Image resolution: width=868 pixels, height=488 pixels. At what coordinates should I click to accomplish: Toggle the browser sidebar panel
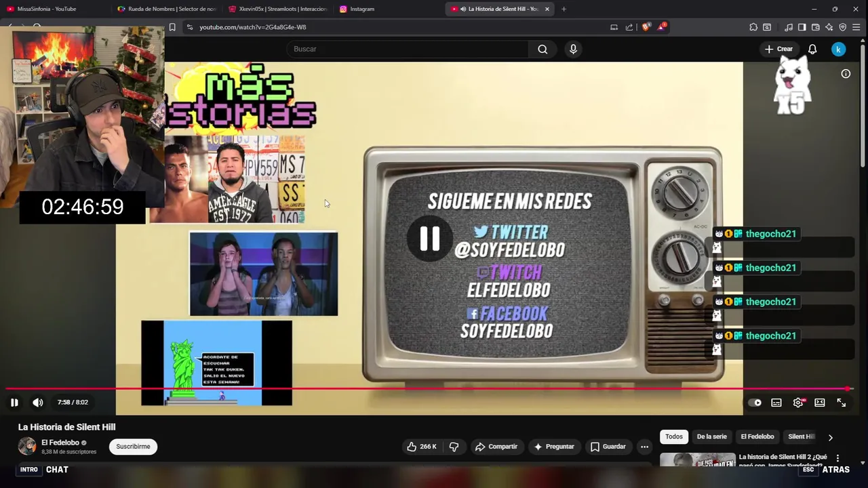(x=802, y=27)
